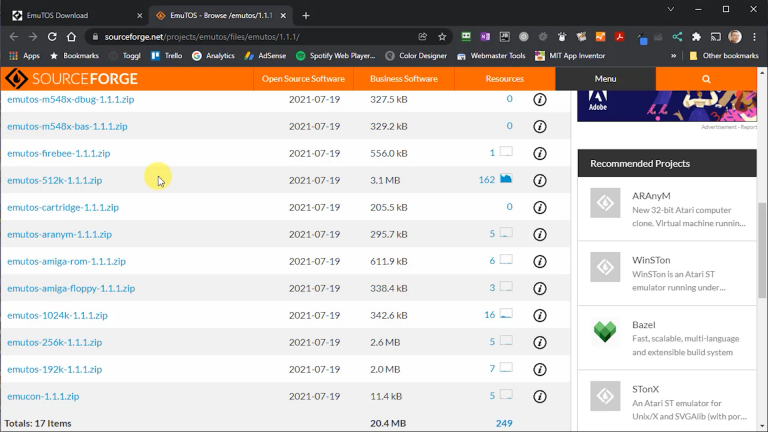Click the Bazel project logo
Image resolution: width=768 pixels, height=432 pixels.
[x=605, y=332]
